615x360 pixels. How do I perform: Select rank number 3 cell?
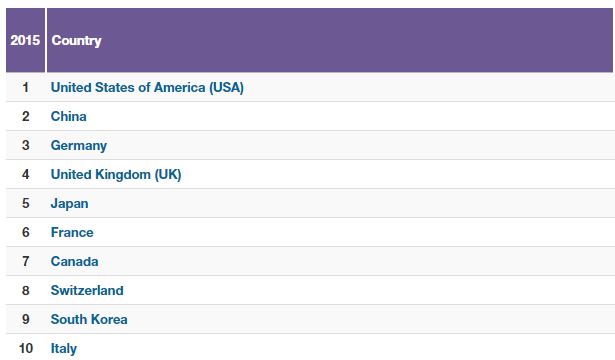[25, 145]
